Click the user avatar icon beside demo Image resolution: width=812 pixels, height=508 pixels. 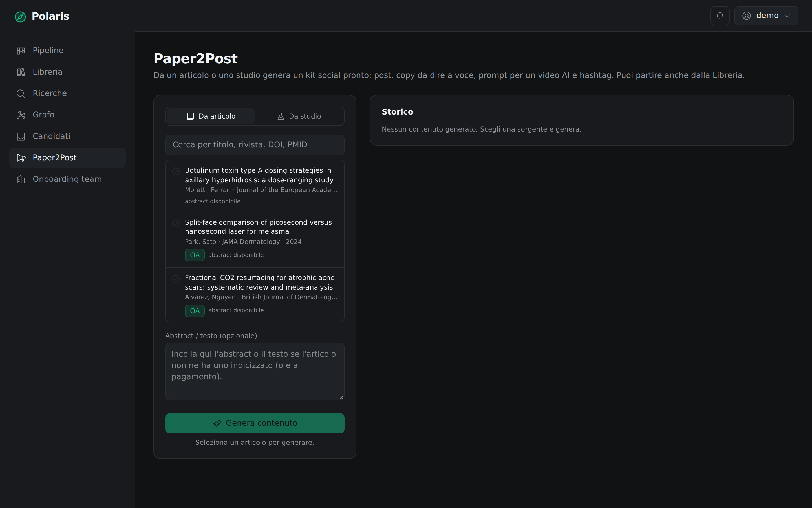point(746,16)
